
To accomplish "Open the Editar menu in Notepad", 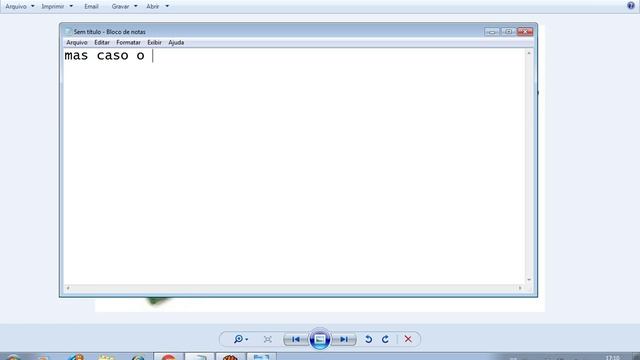I will click(102, 42).
